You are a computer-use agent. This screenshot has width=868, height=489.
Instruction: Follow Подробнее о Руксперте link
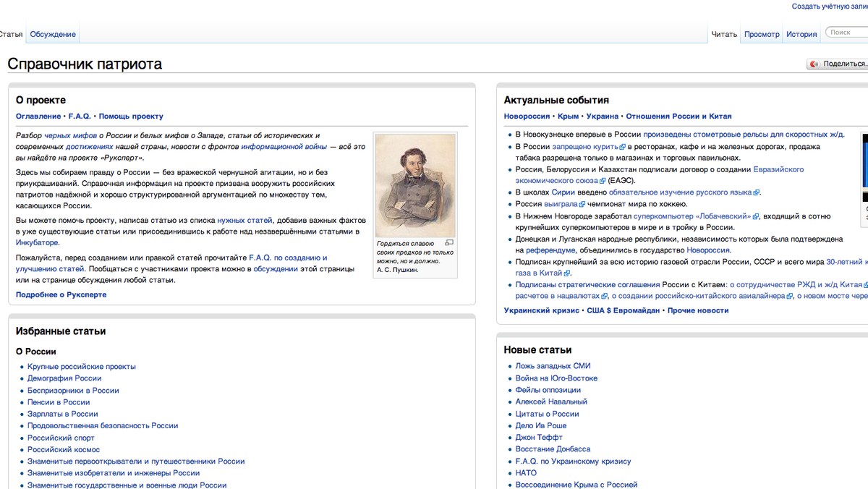pyautogui.click(x=61, y=294)
